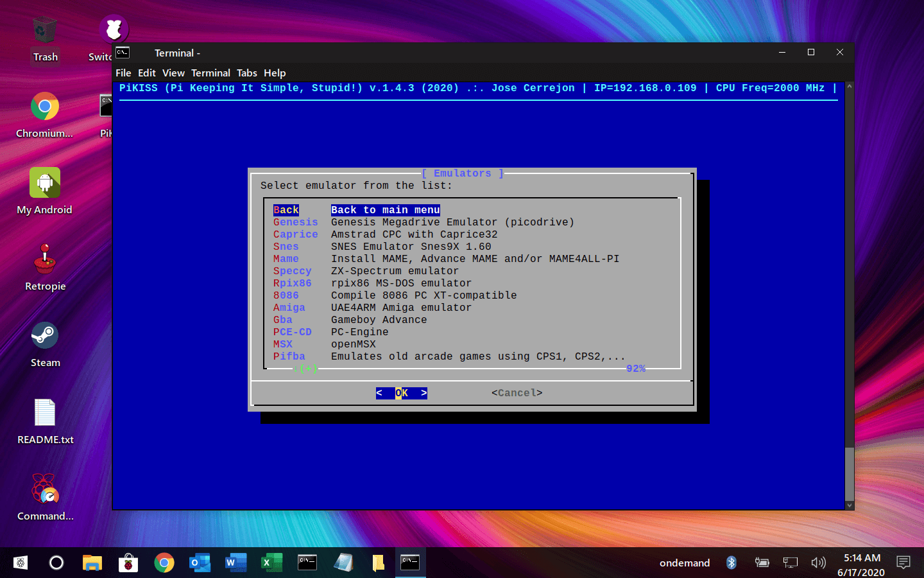This screenshot has height=578, width=924.
Task: Open the Edit menu in Terminal
Action: pos(147,73)
